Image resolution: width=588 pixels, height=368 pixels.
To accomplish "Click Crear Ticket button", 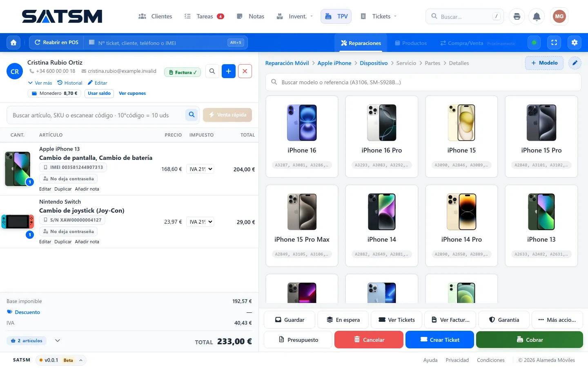I will pos(440,340).
